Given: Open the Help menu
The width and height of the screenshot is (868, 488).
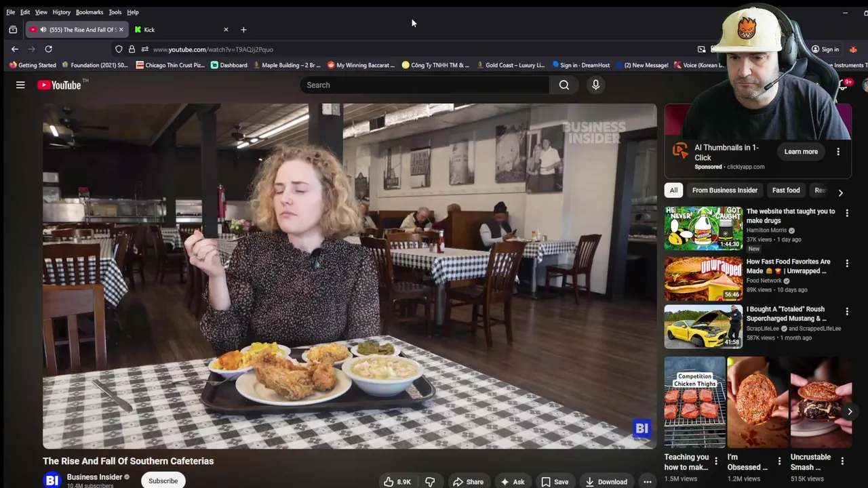Looking at the screenshot, I should click(133, 12).
